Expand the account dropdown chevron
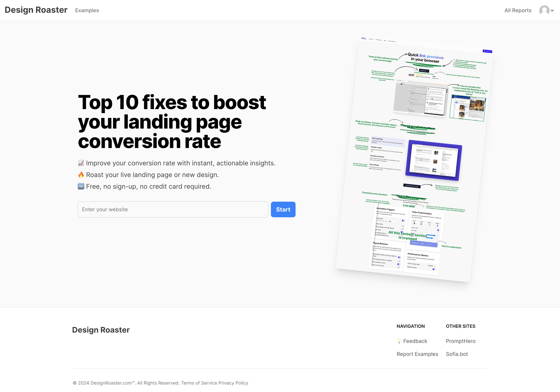 pos(552,11)
